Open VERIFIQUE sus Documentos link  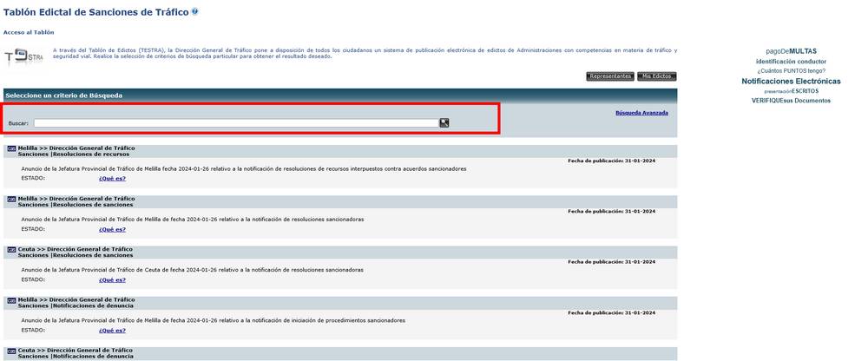[x=791, y=101]
